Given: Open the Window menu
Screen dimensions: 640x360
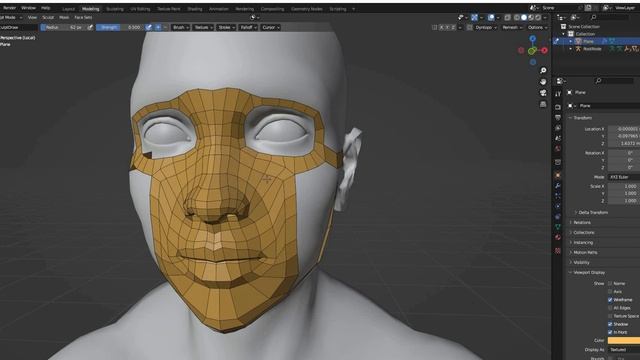Looking at the screenshot, I should [28, 8].
